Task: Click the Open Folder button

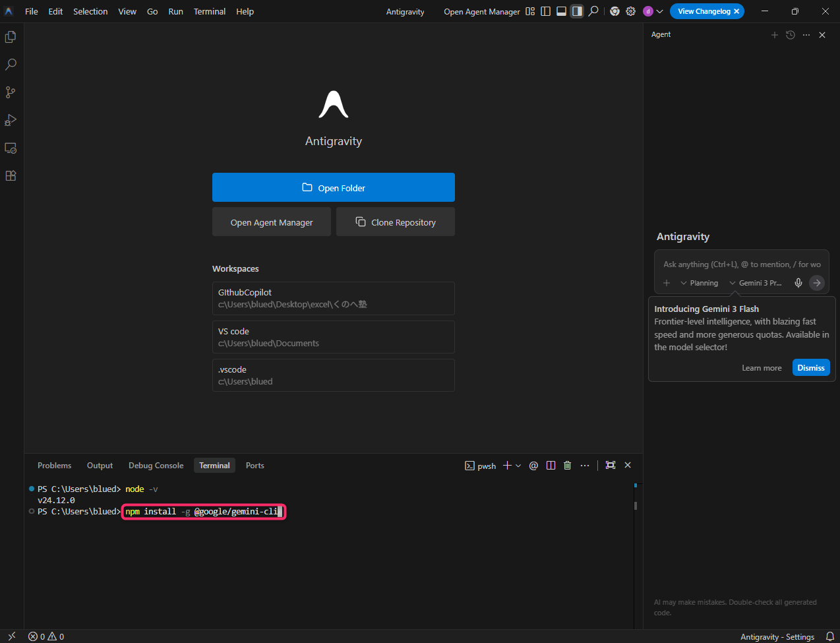Action: [x=333, y=187]
